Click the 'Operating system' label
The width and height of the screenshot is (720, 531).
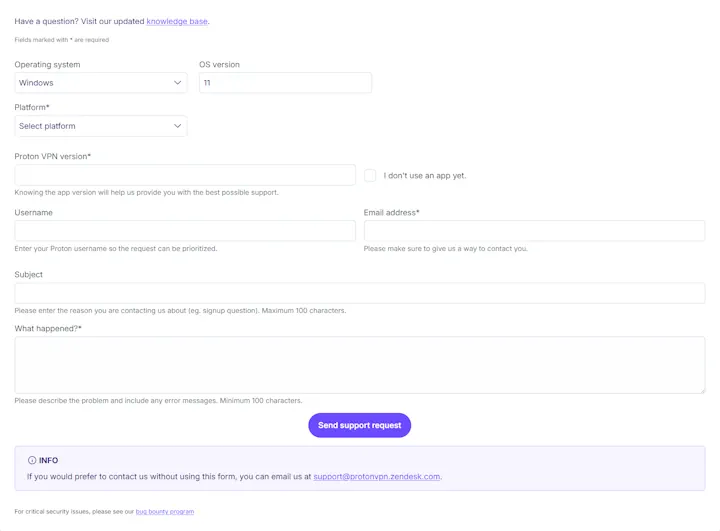[47, 65]
